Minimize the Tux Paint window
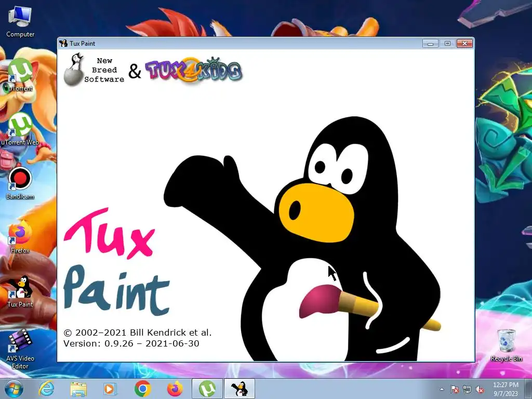Viewport: 532px width, 399px height. click(x=430, y=44)
